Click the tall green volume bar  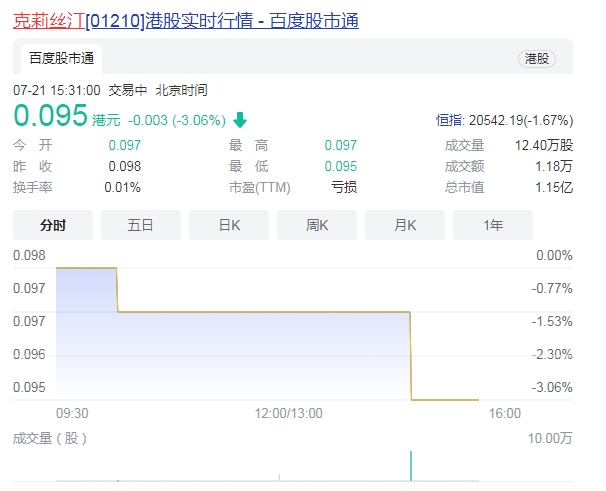point(411,466)
